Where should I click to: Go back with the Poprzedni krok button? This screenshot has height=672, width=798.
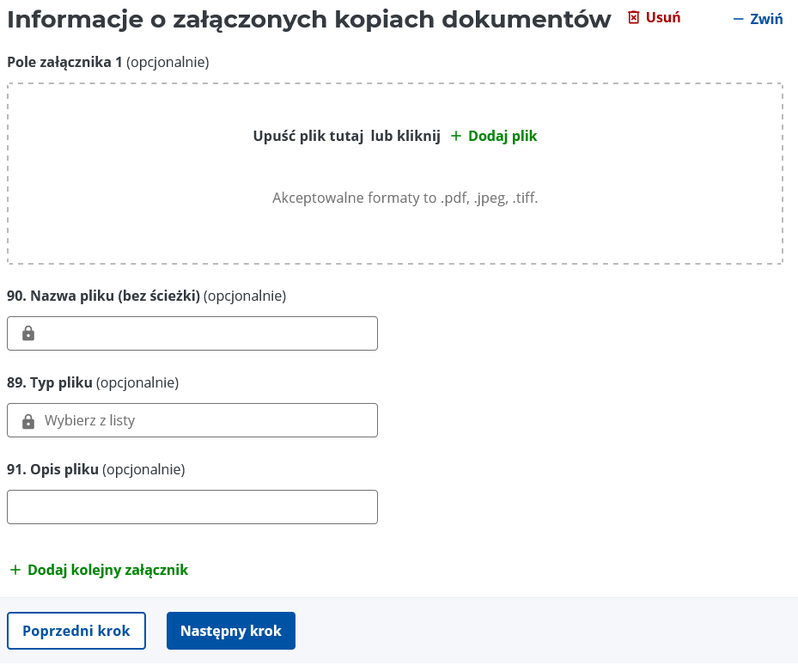tap(76, 631)
